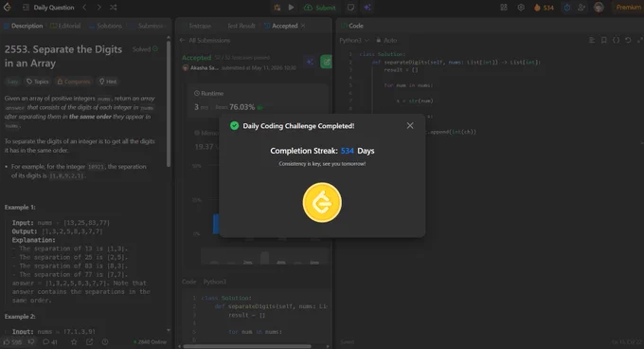Click the Runtime stats card
The height and width of the screenshot is (349, 644).
258,101
